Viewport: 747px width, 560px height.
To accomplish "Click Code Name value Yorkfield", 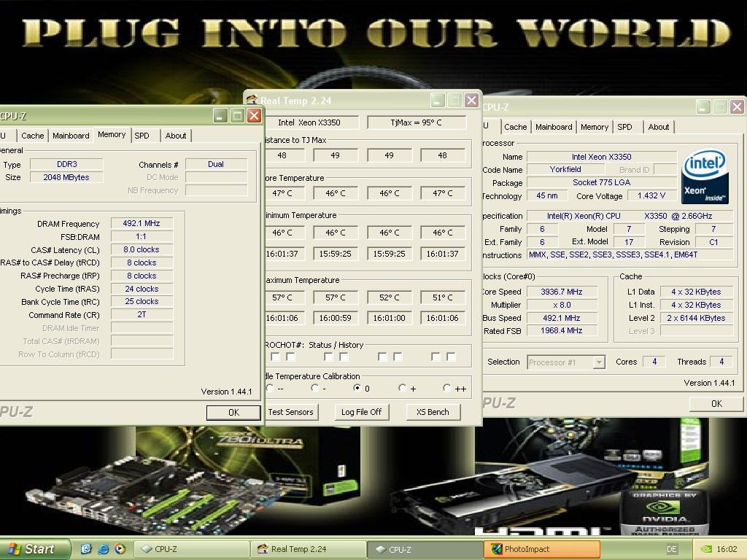I will coord(565,169).
